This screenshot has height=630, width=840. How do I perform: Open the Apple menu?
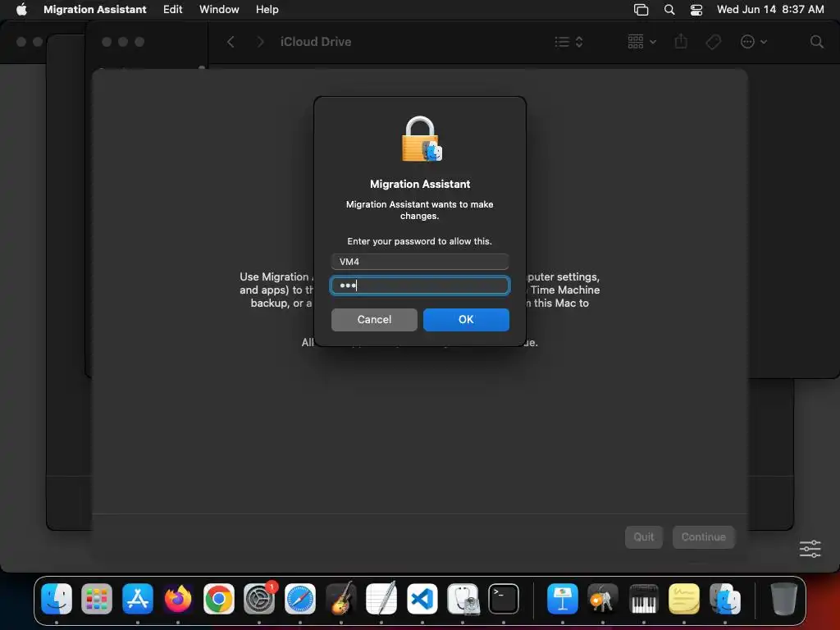tap(21, 9)
